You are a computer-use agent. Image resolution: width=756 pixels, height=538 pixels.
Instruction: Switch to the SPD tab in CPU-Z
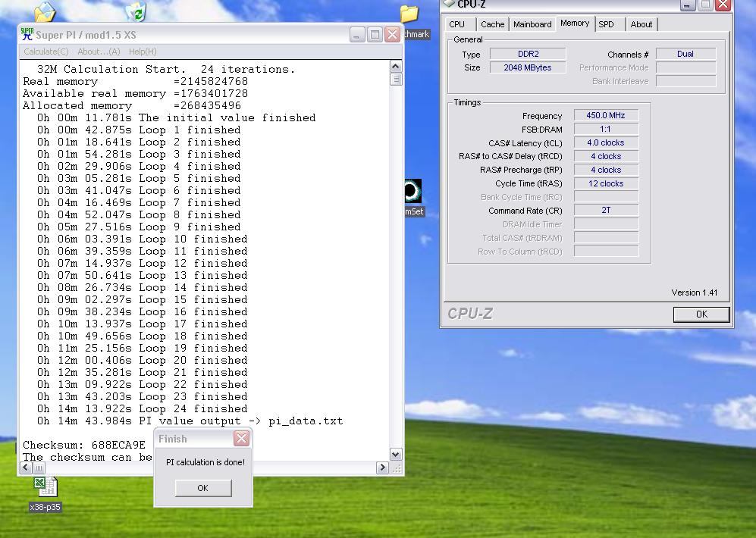[607, 24]
